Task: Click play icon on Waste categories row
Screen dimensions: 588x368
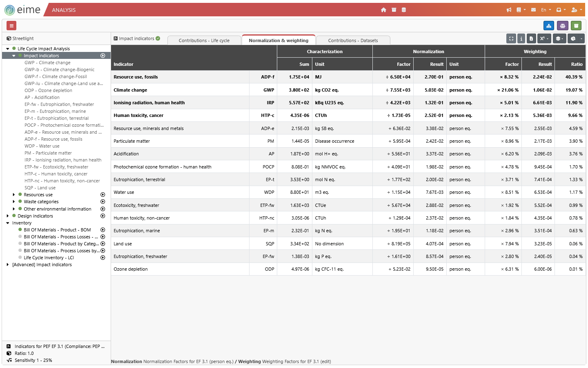Action: click(103, 202)
